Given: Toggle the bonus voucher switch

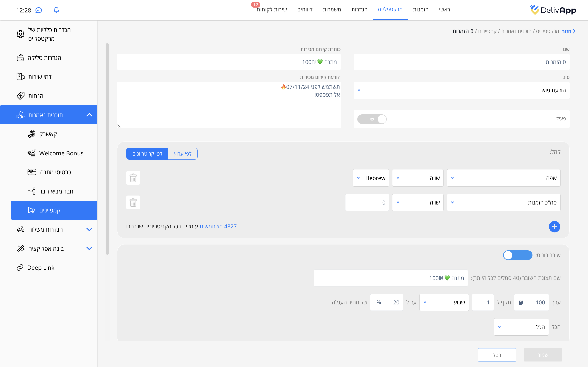Looking at the screenshot, I should [x=518, y=255].
